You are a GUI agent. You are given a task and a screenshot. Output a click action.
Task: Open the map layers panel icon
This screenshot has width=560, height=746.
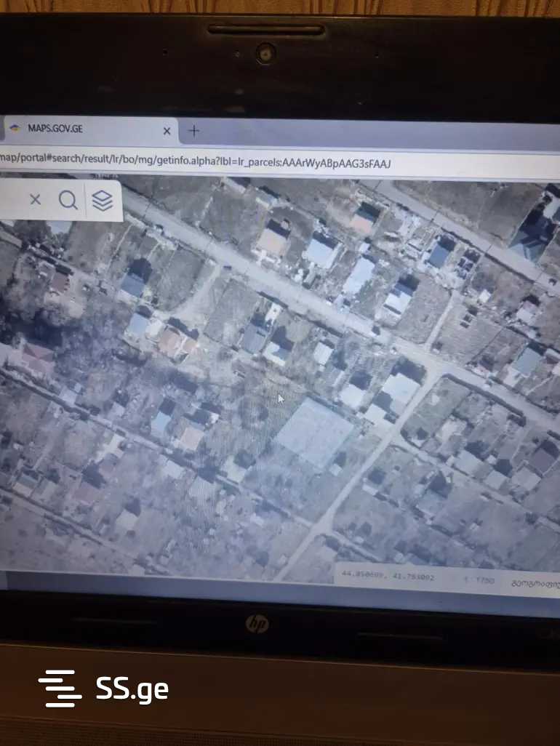tap(103, 200)
